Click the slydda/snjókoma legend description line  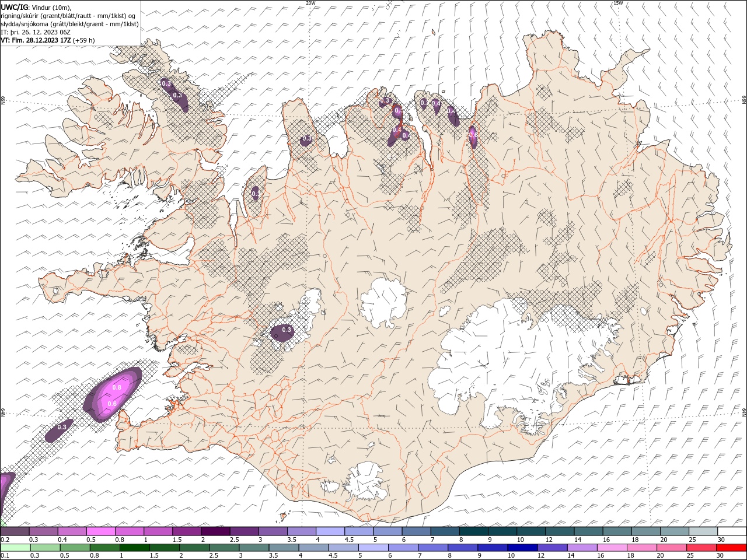pos(69,24)
